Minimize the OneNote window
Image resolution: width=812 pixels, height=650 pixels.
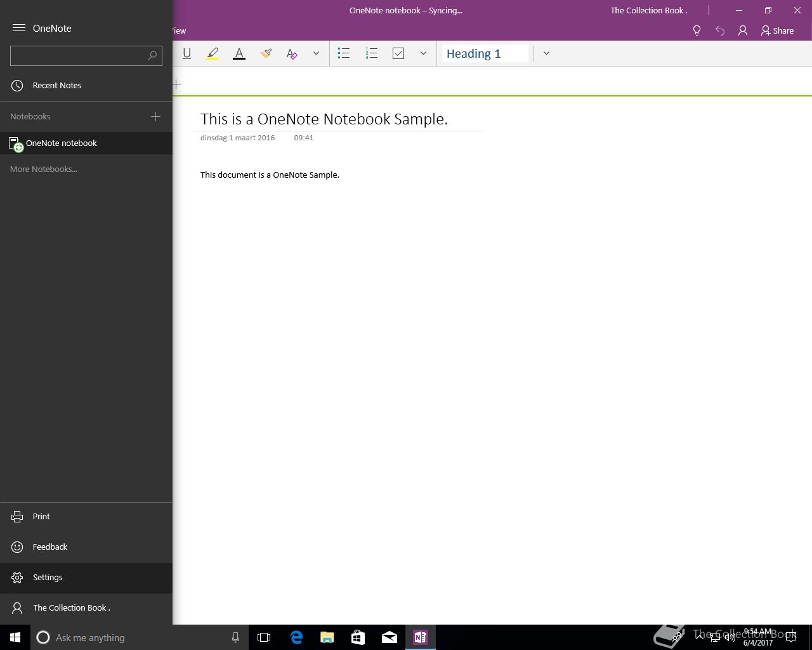coord(739,10)
